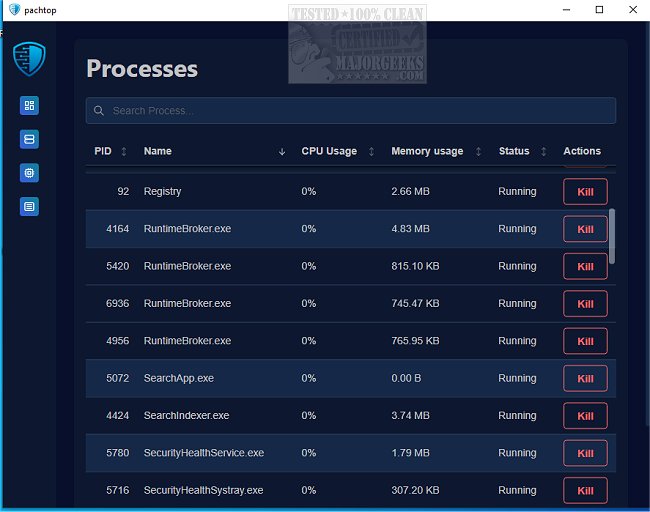Kill RuntimeBroker.exe with PID 6936
The height and width of the screenshot is (512, 650).
point(585,303)
